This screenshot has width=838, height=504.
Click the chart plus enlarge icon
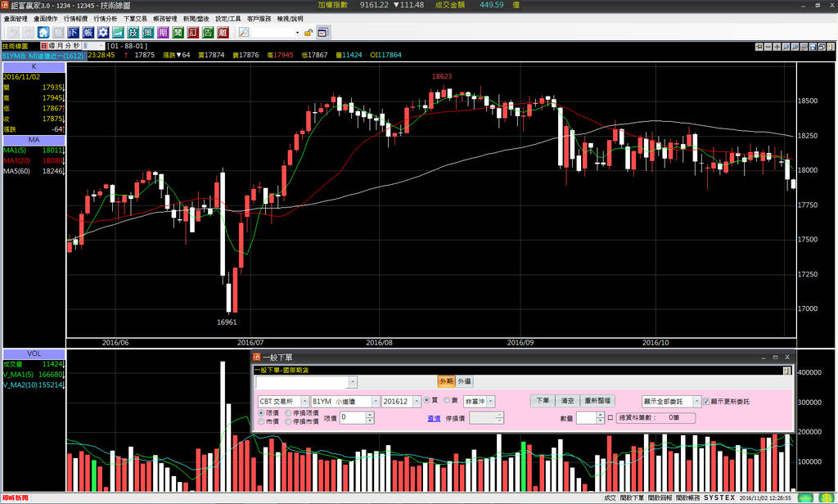pyautogui.click(x=777, y=47)
